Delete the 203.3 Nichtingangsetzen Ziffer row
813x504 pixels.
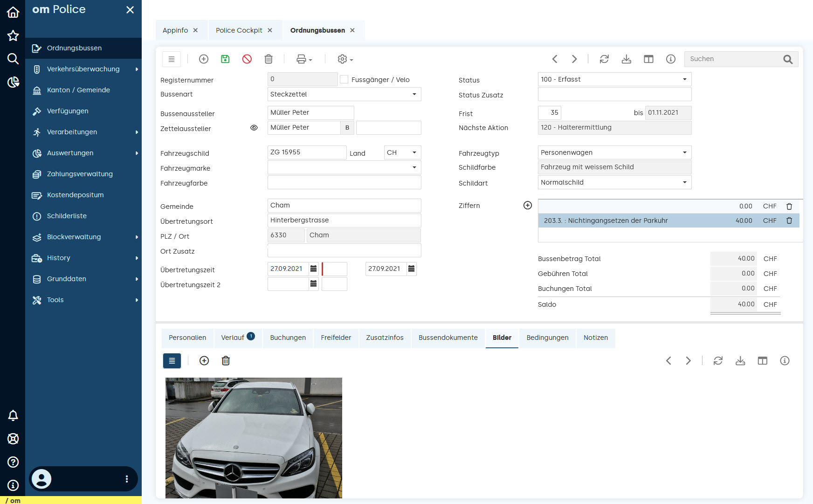(x=789, y=221)
